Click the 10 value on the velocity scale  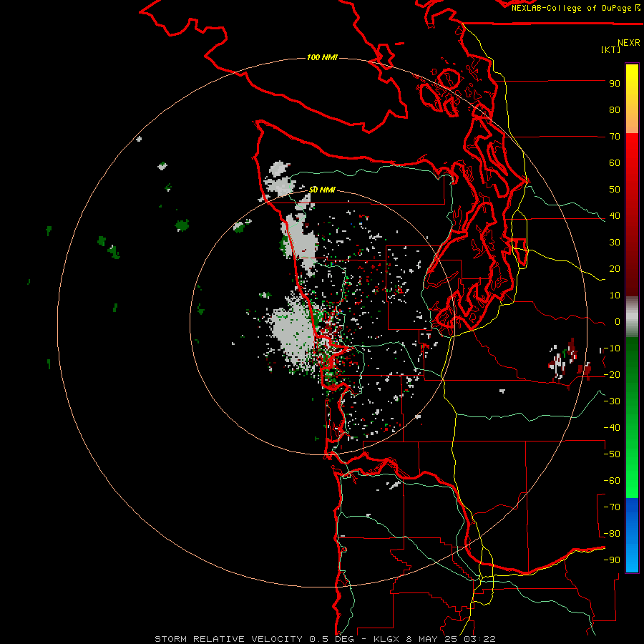(615, 296)
